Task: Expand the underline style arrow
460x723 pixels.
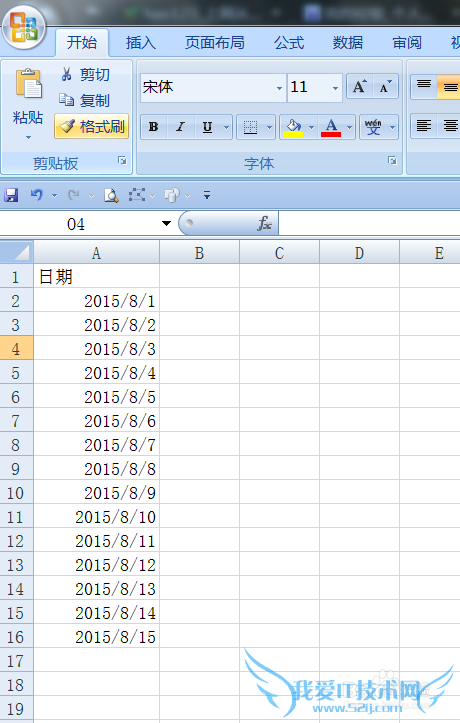Action: [x=226, y=127]
